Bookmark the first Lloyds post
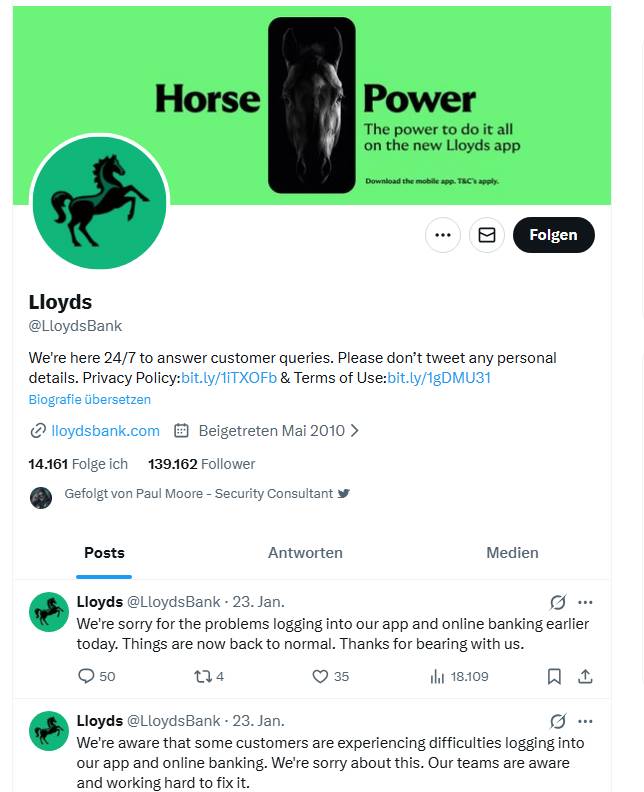Image resolution: width=644 pixels, height=792 pixels. click(554, 677)
